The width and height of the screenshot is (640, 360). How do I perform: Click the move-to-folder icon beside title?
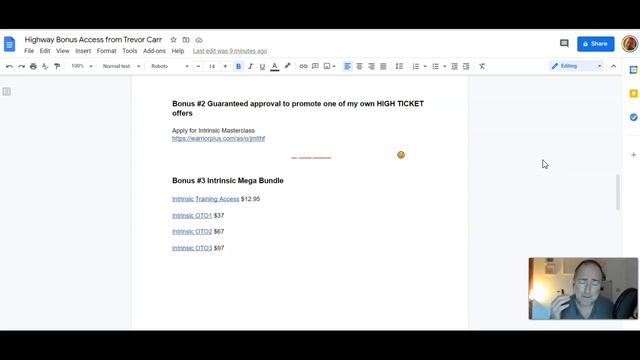click(186, 40)
